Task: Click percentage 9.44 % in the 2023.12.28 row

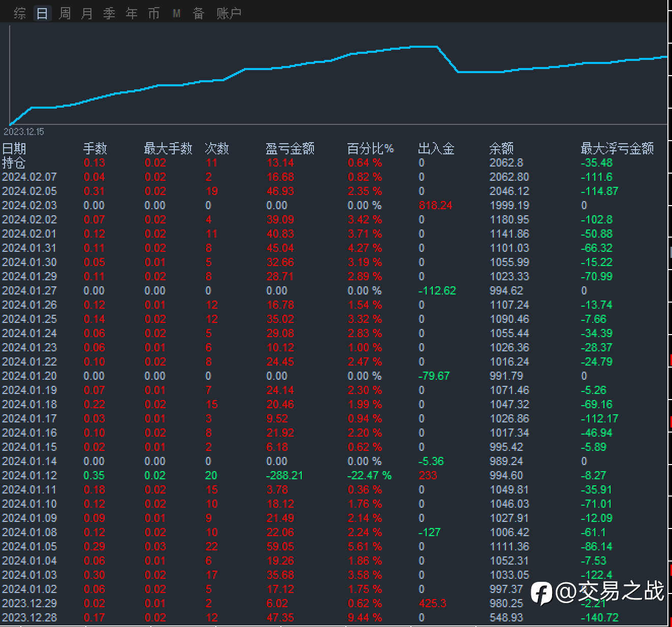Action: (x=365, y=617)
